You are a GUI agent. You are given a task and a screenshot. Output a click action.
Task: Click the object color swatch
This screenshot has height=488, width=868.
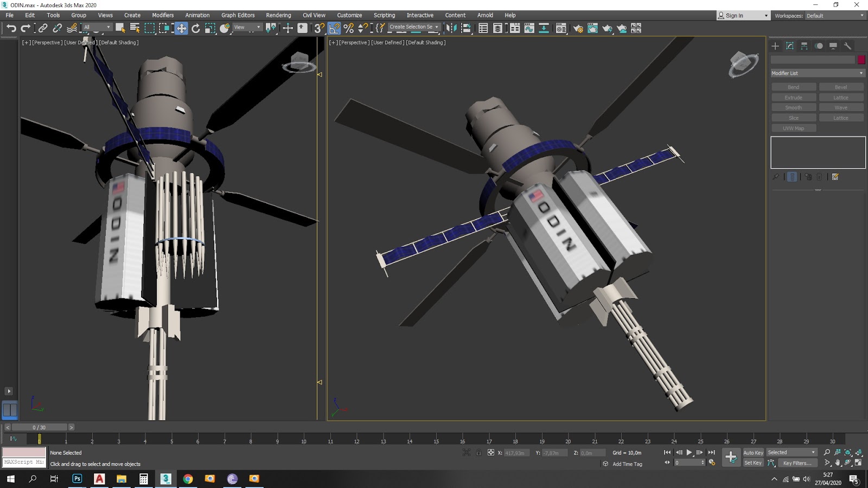click(x=861, y=60)
